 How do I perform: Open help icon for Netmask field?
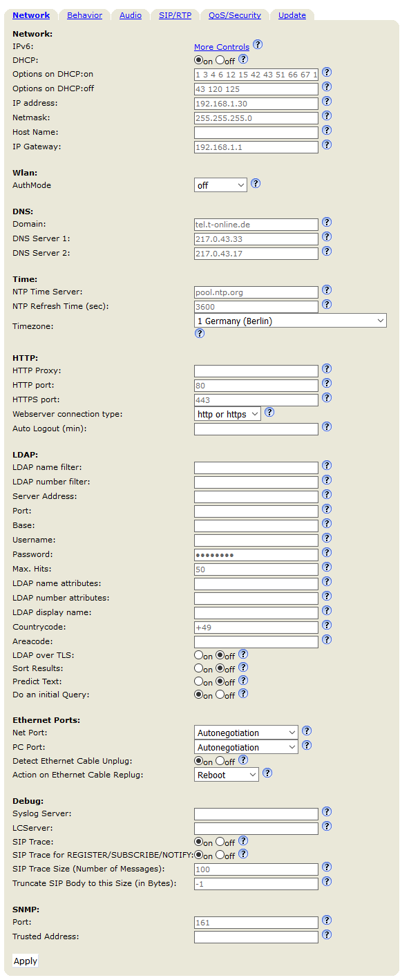click(327, 115)
